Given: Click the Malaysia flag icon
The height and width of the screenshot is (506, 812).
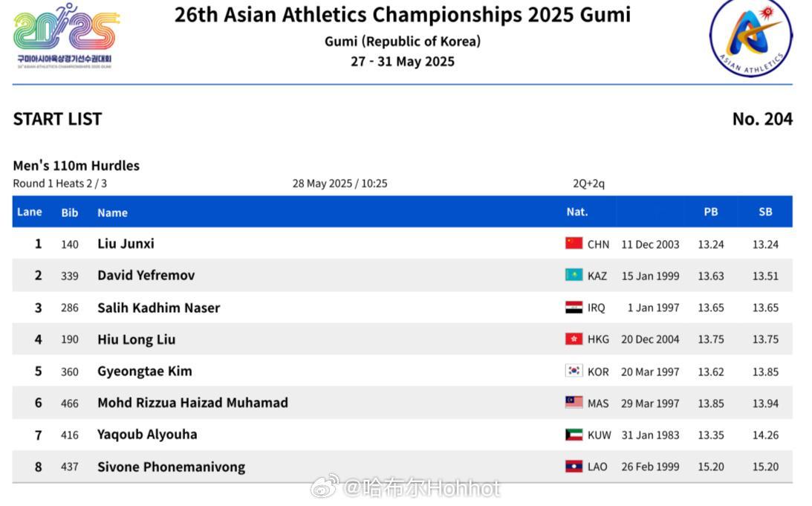Looking at the screenshot, I should click(x=574, y=403).
